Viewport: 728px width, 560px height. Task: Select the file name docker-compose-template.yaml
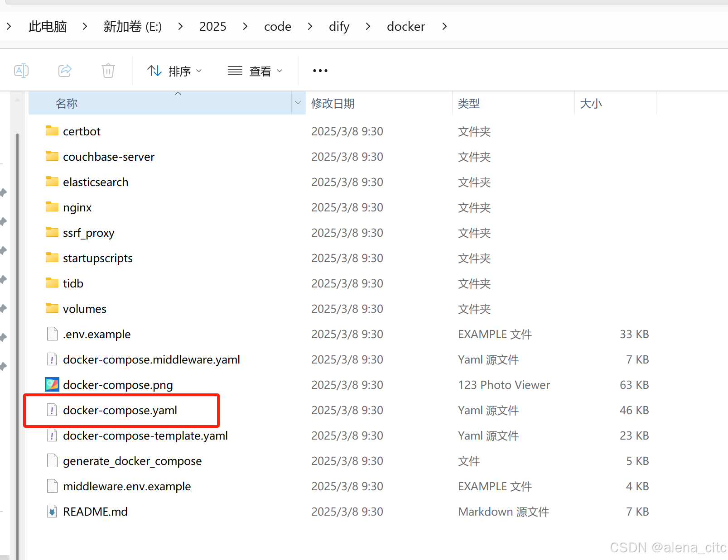click(145, 436)
